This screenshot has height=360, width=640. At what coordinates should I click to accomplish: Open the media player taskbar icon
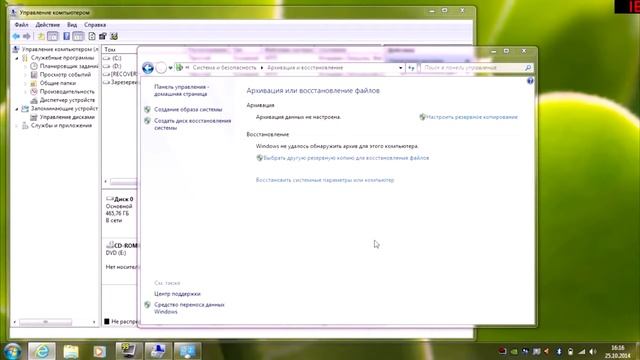point(99,351)
